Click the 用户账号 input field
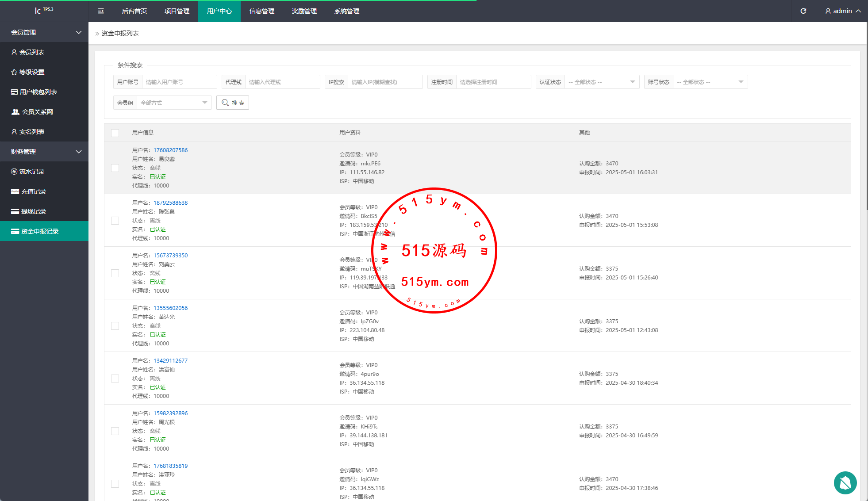This screenshot has height=501, width=868. [179, 82]
